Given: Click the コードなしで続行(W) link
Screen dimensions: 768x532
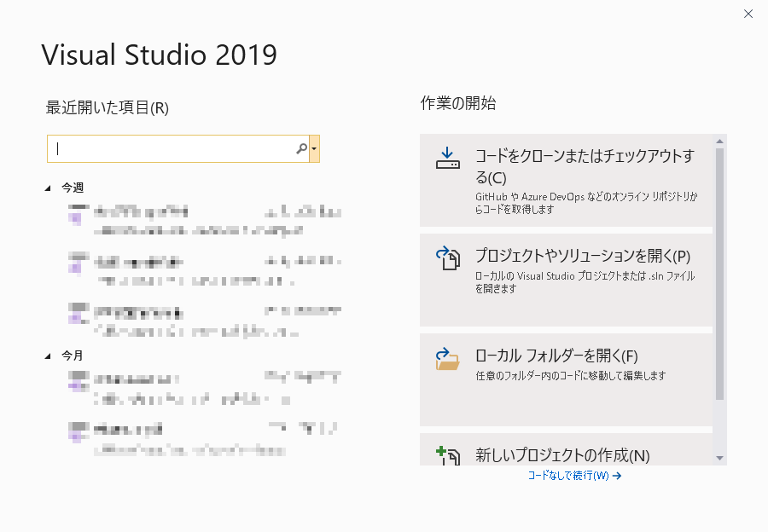Looking at the screenshot, I should click(574, 476).
